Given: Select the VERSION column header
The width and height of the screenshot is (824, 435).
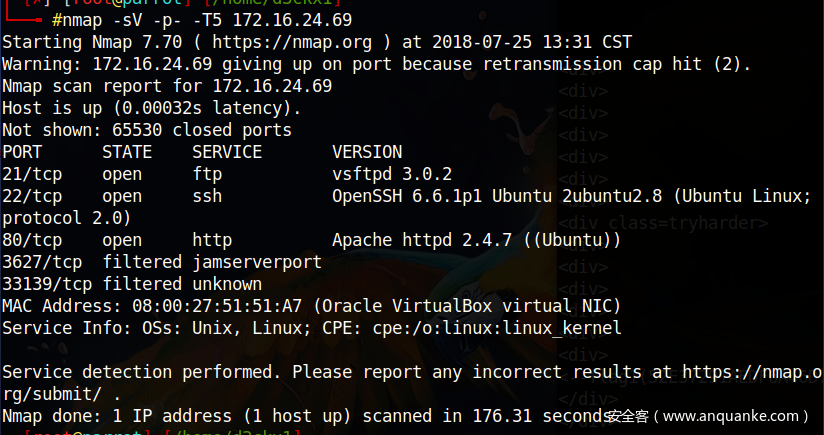Looking at the screenshot, I should click(x=367, y=152).
